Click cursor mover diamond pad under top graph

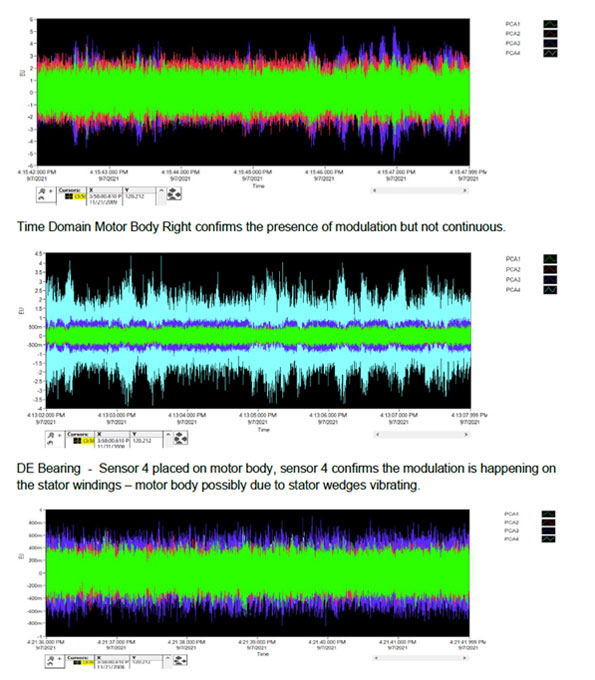(x=174, y=193)
